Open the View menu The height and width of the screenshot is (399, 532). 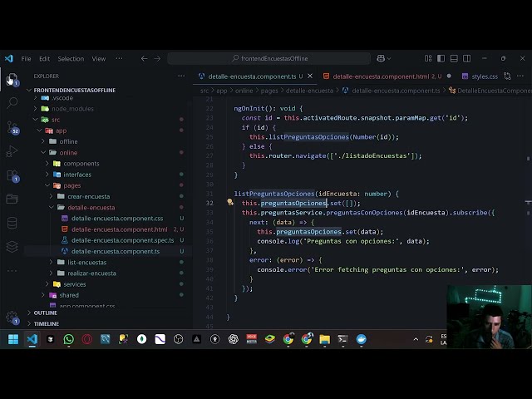pos(99,59)
